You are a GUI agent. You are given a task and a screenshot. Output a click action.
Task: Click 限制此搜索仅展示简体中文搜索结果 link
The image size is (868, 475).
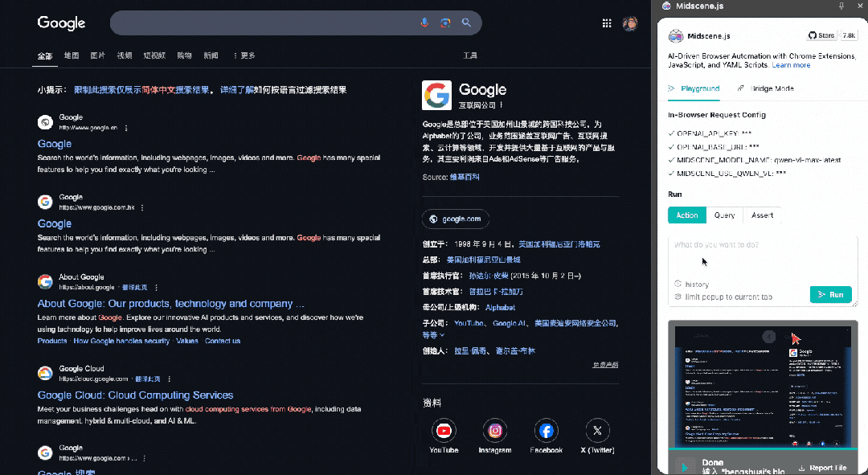point(141,90)
